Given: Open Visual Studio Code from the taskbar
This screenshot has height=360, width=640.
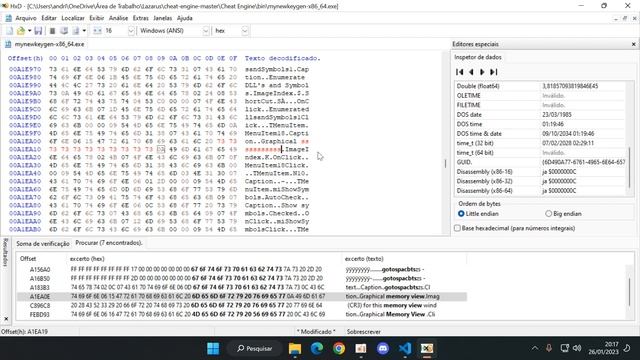Looking at the screenshot, I should pyautogui.click(x=405, y=349).
